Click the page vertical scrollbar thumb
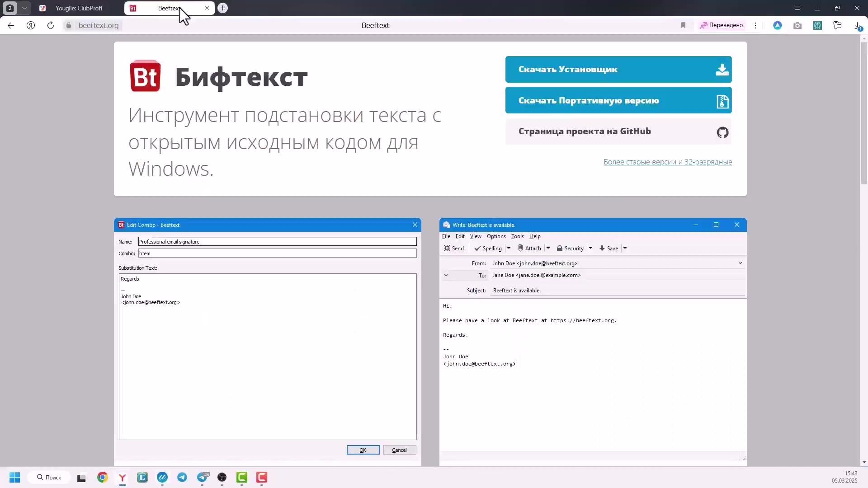Screen dimensions: 868x488 click(864, 113)
